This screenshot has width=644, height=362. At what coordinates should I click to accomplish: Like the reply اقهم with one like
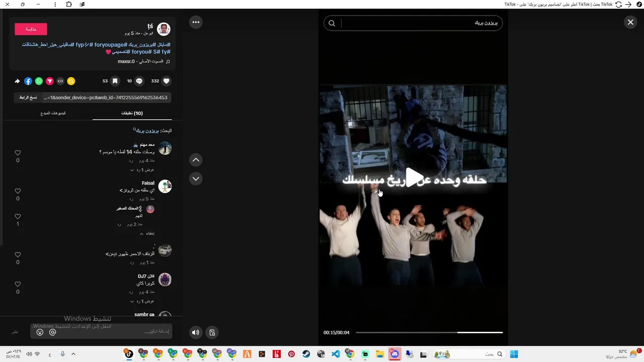point(18,217)
